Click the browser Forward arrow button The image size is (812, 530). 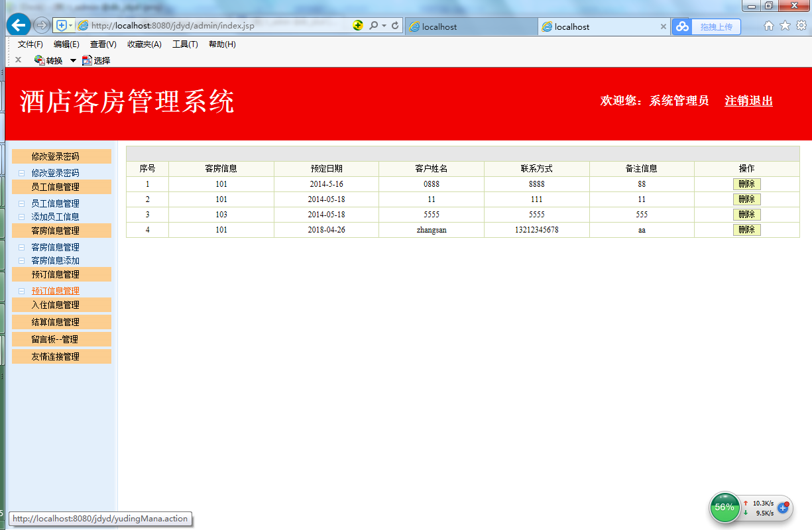point(42,26)
